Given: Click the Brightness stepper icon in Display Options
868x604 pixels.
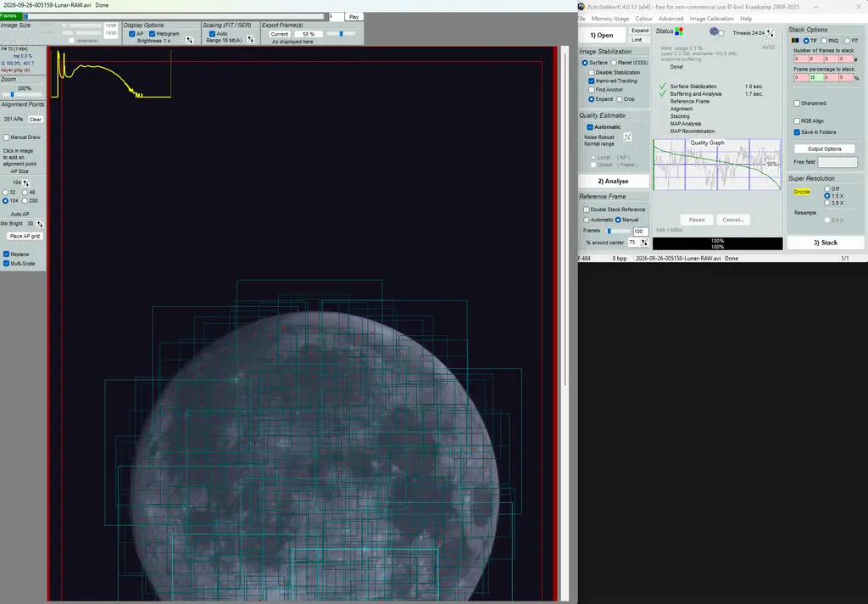Looking at the screenshot, I should click(x=189, y=40).
